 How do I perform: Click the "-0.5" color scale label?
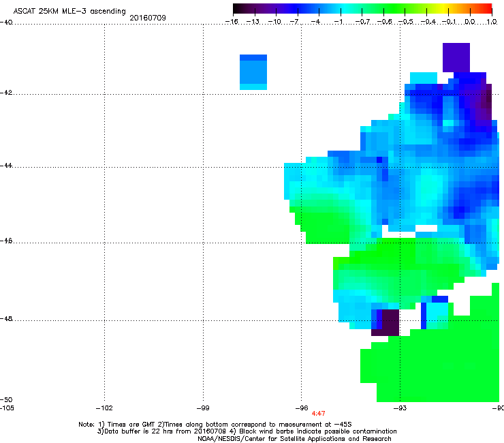[406, 22]
